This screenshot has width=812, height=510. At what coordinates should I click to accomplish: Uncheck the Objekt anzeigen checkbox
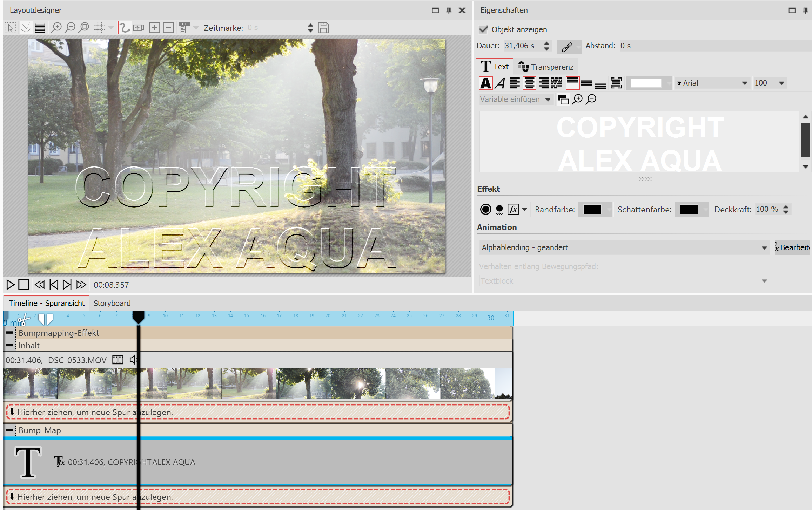point(483,29)
